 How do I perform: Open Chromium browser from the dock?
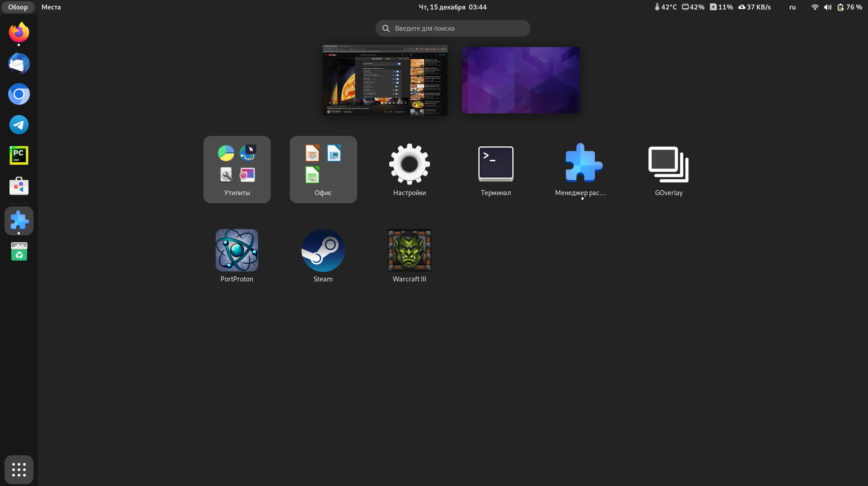(19, 94)
